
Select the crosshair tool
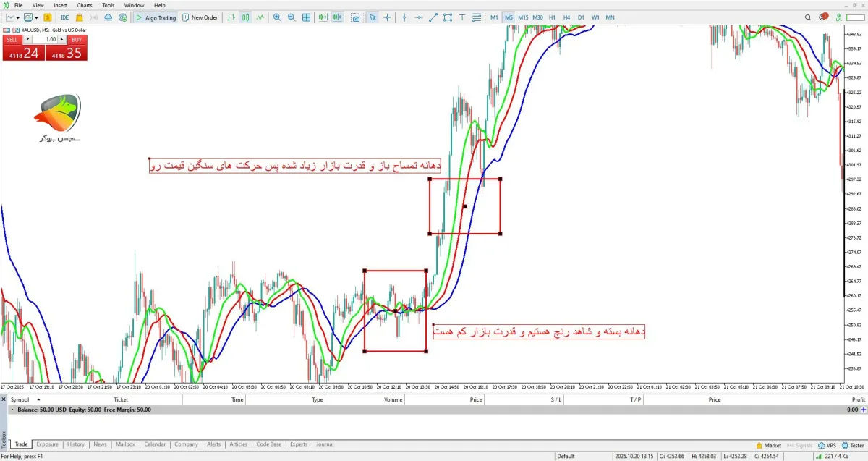pos(387,17)
